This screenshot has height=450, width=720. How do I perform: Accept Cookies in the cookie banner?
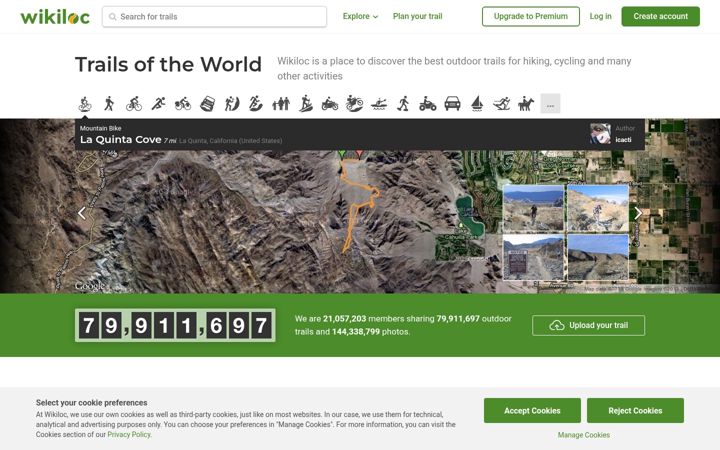pos(532,411)
